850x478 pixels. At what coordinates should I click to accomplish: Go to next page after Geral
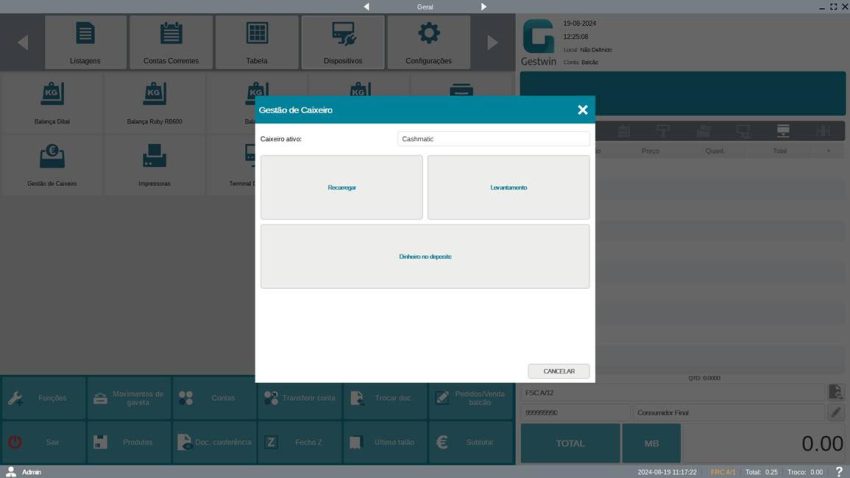pyautogui.click(x=484, y=6)
